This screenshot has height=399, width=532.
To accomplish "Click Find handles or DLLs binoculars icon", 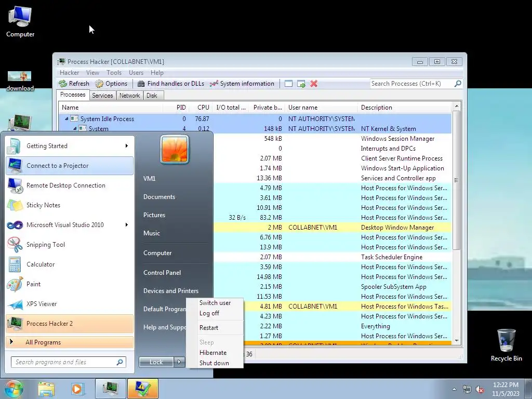I will click(x=141, y=84).
